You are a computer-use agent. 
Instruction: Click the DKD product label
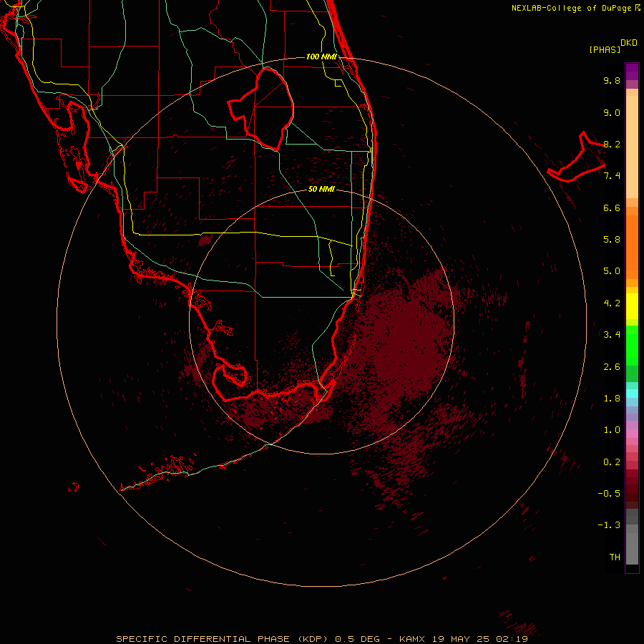point(629,43)
